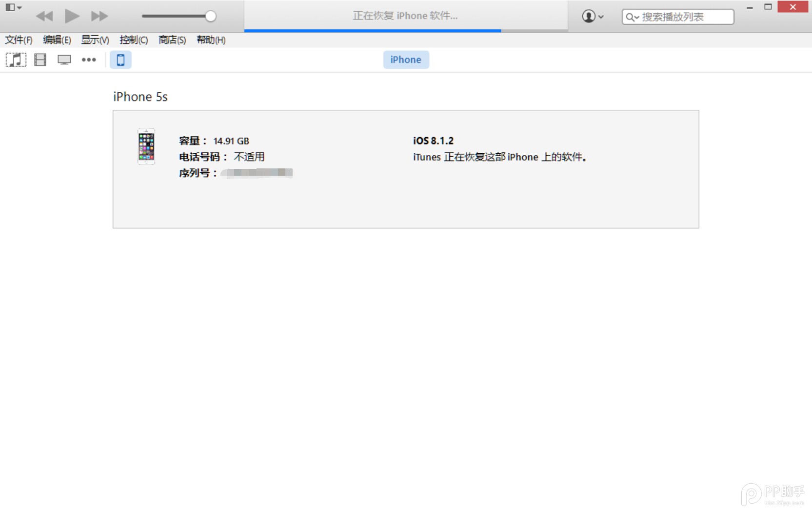Click the play button
The height and width of the screenshot is (512, 812).
(x=72, y=16)
